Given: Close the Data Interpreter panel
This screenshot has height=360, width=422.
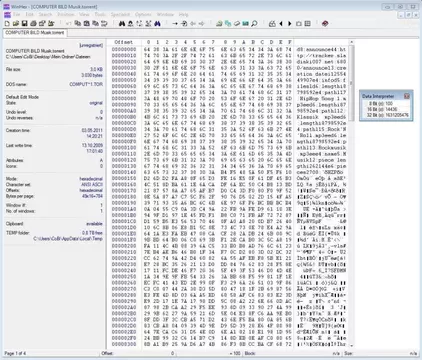Looking at the screenshot, I should click(407, 96).
